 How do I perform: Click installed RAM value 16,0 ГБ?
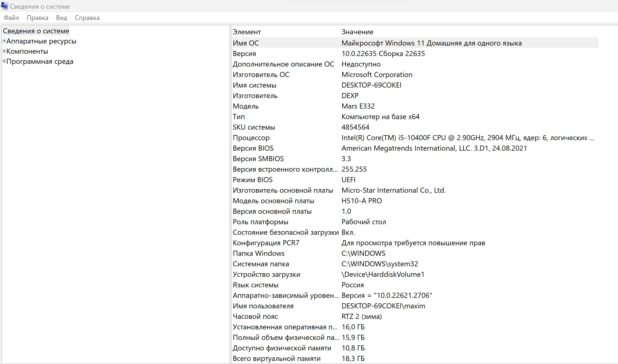(x=353, y=327)
